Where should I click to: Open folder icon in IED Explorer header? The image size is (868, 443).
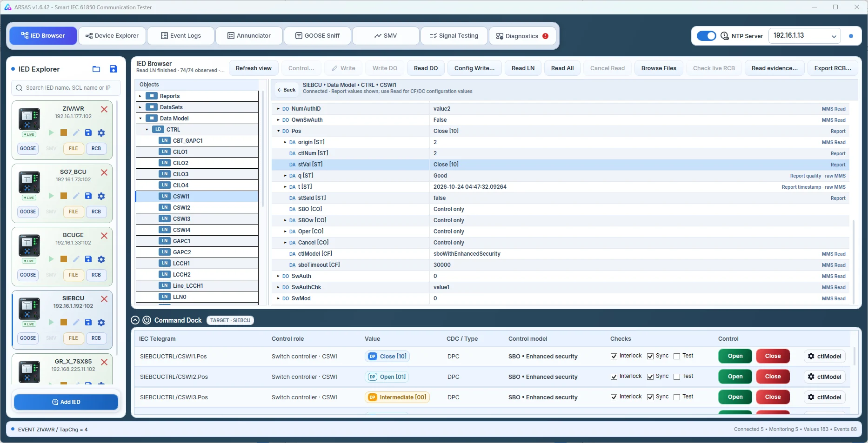(x=96, y=69)
